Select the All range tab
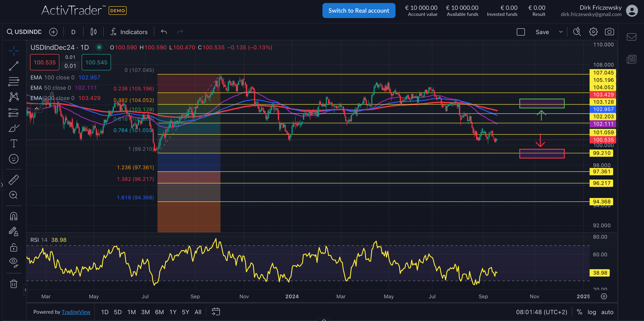644x321 pixels. click(x=198, y=312)
